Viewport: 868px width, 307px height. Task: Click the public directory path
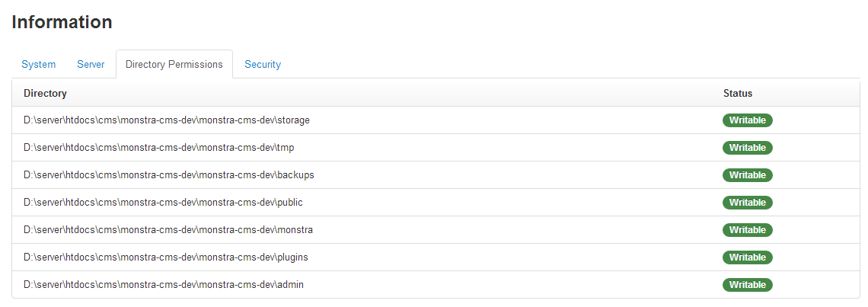pos(164,203)
